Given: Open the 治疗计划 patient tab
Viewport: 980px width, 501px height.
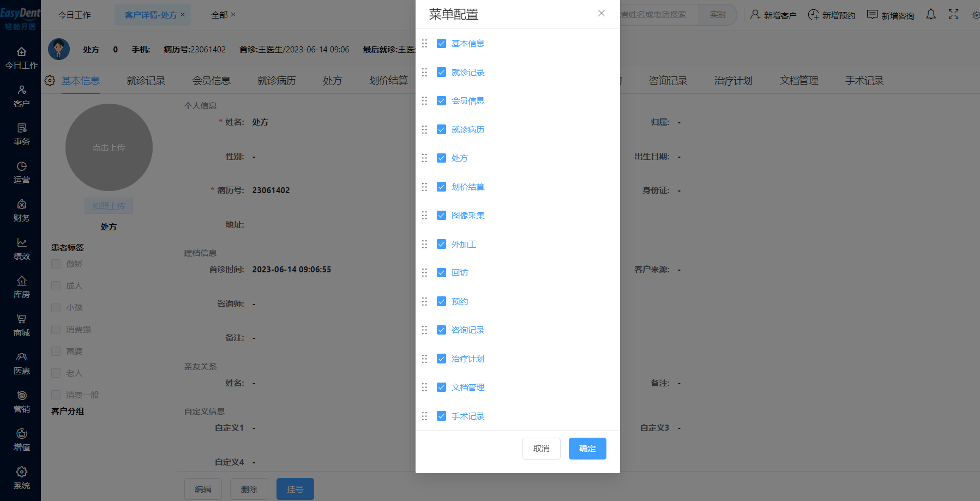Looking at the screenshot, I should (x=734, y=81).
